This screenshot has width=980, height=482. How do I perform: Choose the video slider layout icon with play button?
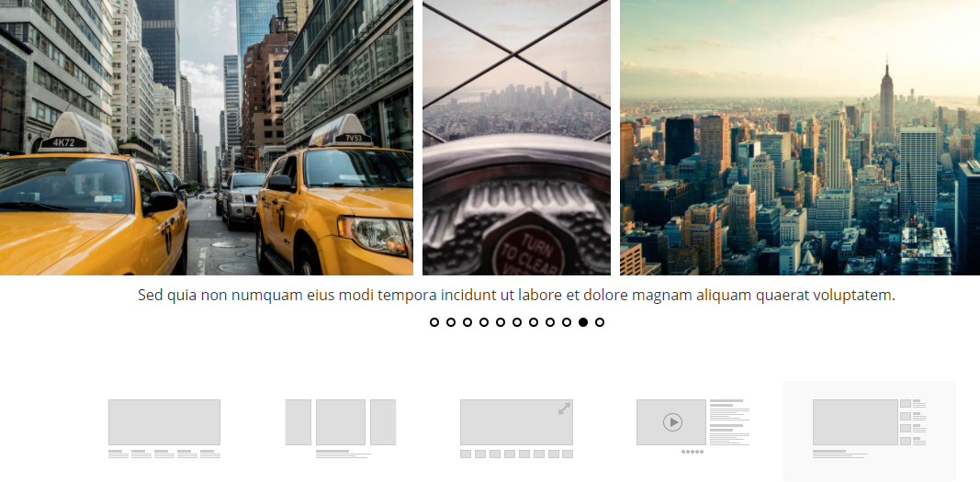click(x=693, y=427)
